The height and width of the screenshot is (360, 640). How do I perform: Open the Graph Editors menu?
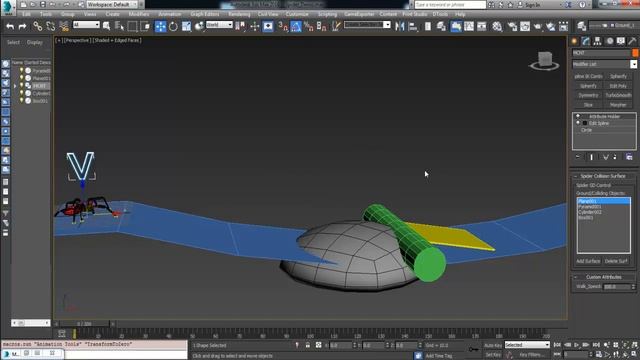(x=205, y=14)
